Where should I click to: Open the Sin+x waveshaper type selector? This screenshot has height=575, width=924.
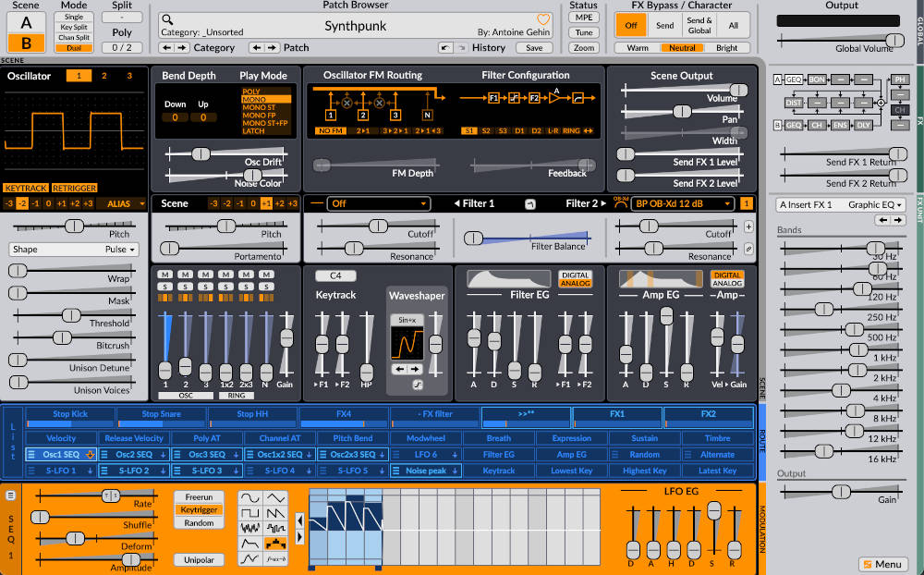click(407, 320)
